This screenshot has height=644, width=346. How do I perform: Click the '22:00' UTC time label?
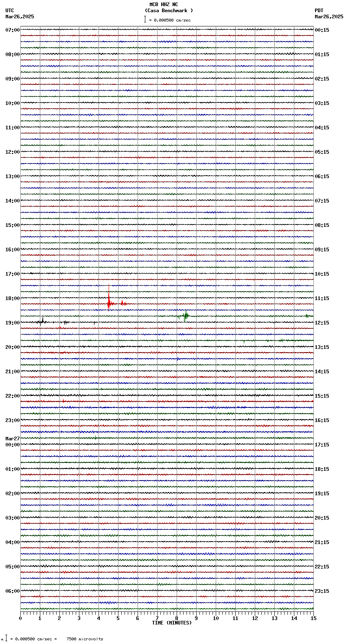[13, 396]
